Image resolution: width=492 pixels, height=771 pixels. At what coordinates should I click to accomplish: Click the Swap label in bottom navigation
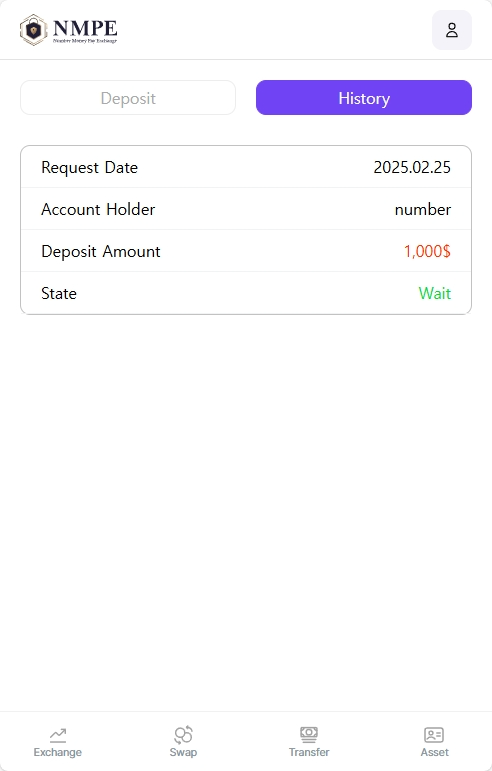pos(183,752)
